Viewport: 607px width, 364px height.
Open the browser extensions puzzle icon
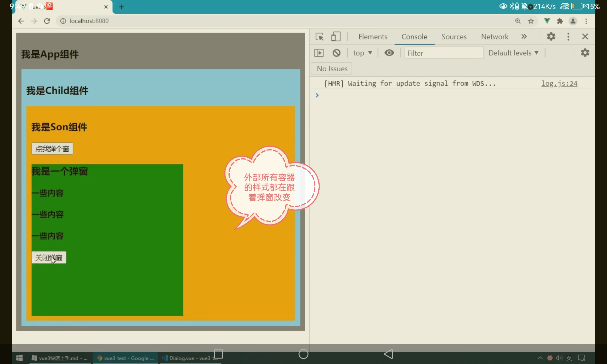click(560, 21)
